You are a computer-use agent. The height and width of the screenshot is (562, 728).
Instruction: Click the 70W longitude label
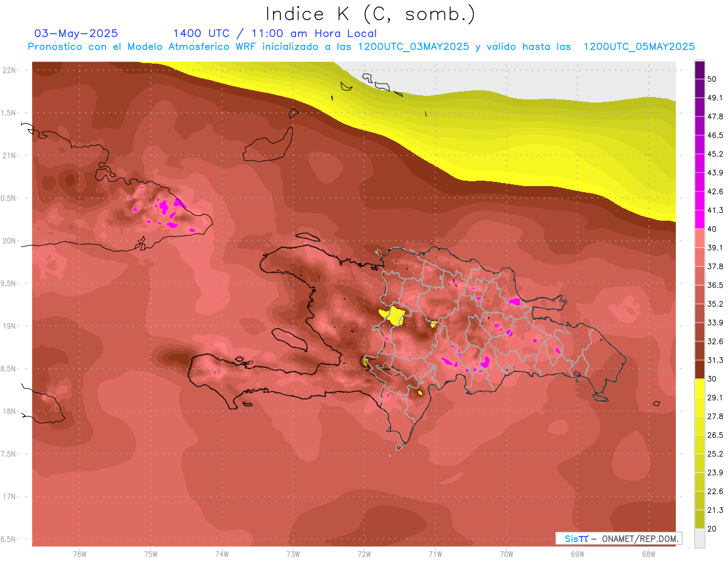pos(506,554)
